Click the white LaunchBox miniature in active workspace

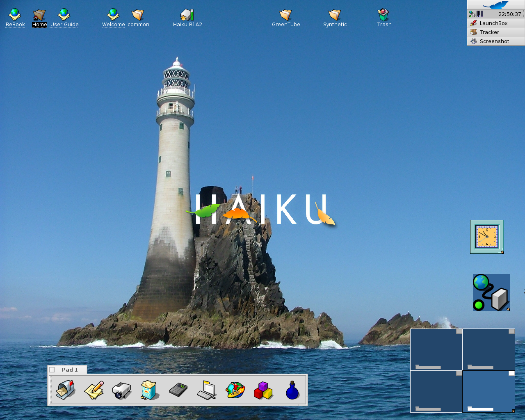point(480,409)
